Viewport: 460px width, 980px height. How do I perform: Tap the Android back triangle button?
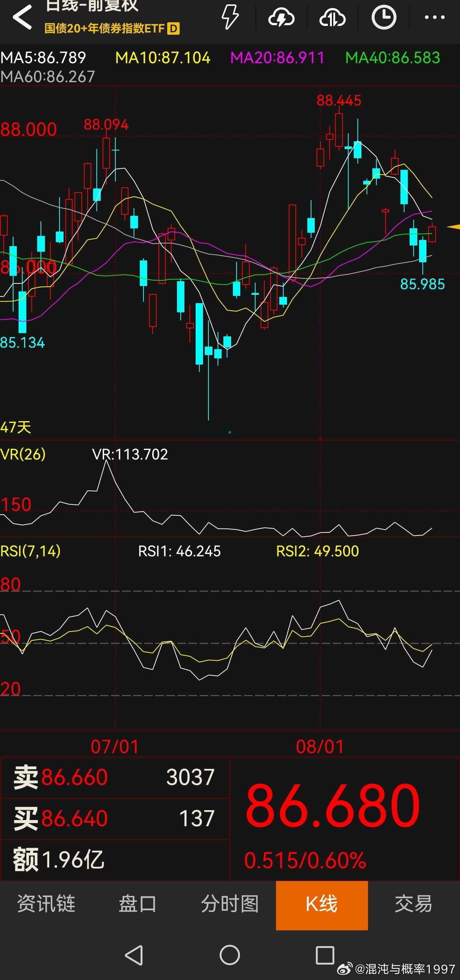tap(134, 955)
